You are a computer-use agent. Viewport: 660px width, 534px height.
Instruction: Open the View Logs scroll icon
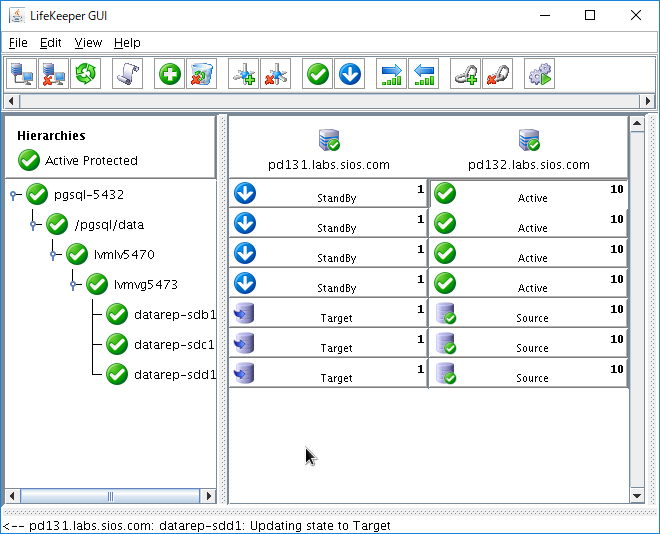click(x=128, y=74)
